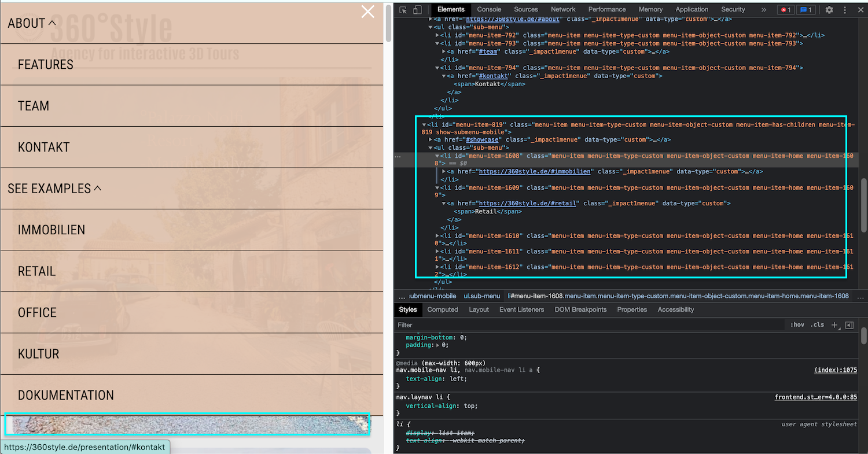Toggle the :hov element state panel
Image resolution: width=868 pixels, height=454 pixels.
pos(797,325)
